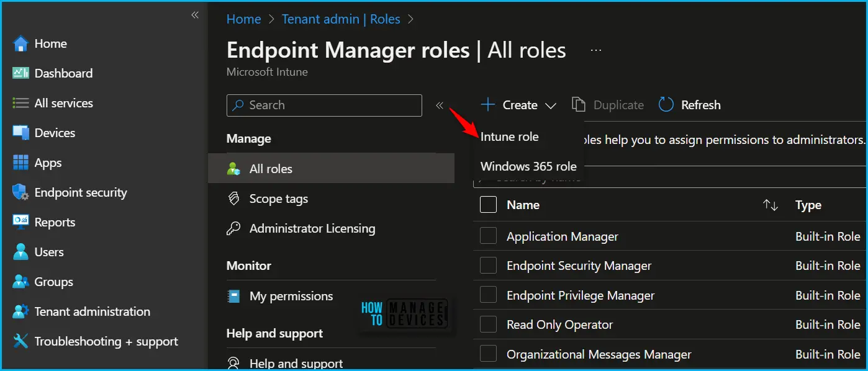This screenshot has height=371, width=868.
Task: Click the Apps grid icon
Action: pyautogui.click(x=20, y=163)
